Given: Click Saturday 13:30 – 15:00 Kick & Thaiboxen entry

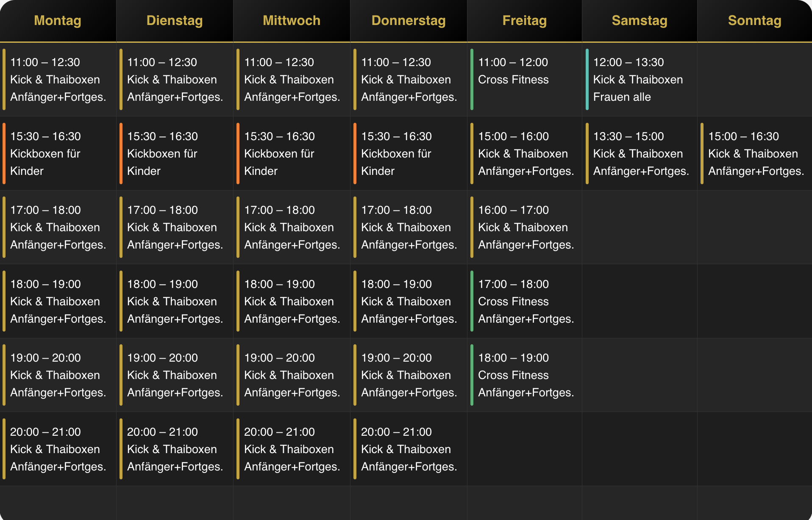Looking at the screenshot, I should pos(640,153).
